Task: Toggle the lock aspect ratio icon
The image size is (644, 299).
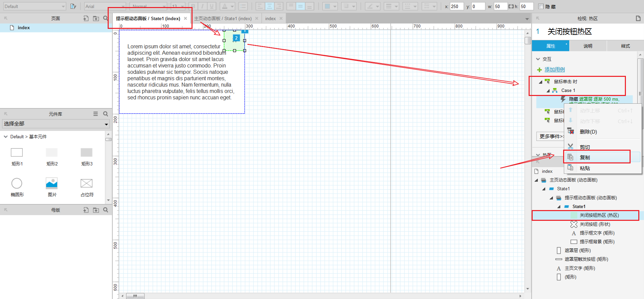Action: tap(511, 6)
